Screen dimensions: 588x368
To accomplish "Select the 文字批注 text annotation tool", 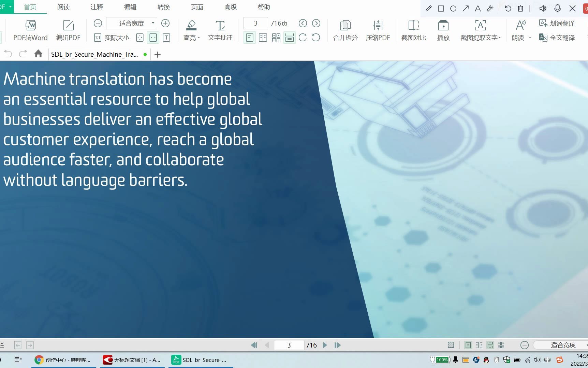I will (220, 30).
